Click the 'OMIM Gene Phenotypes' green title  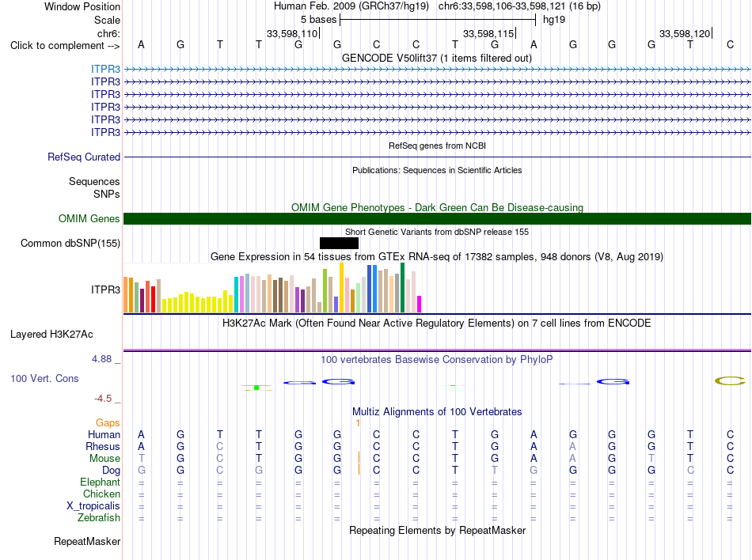tap(437, 207)
